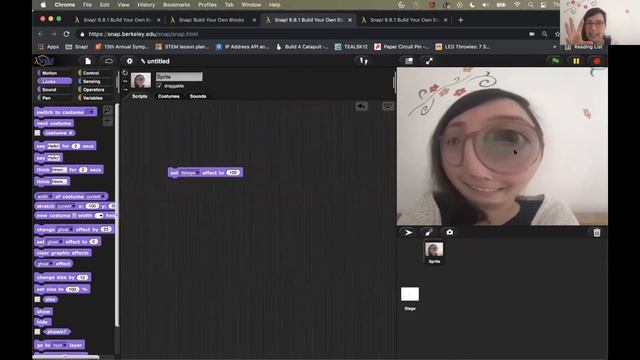Select the Sound block category
The height and width of the screenshot is (360, 640).
click(54, 90)
